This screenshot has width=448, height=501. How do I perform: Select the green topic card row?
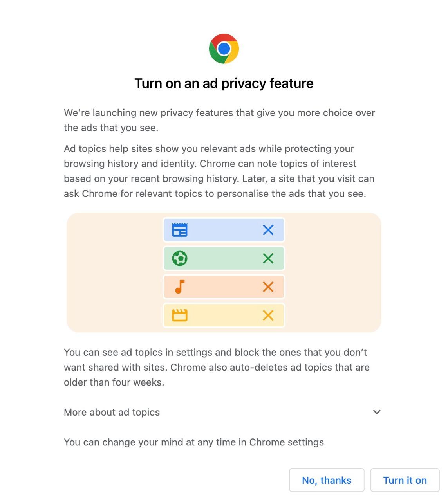coord(224,258)
